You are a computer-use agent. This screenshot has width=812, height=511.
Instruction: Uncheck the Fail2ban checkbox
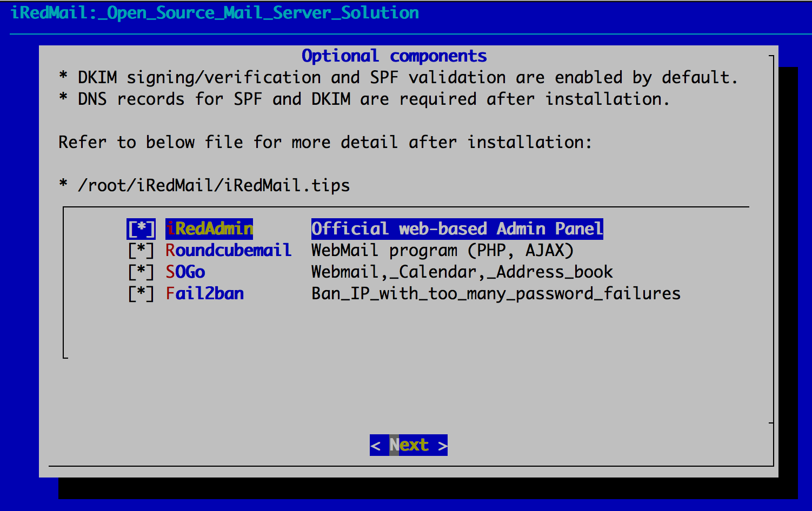tap(141, 293)
